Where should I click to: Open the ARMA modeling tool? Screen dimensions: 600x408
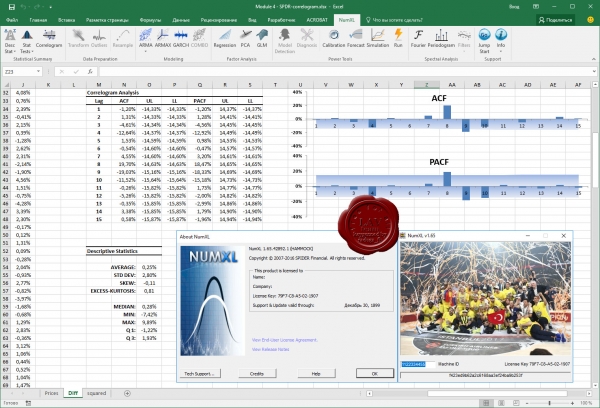point(145,39)
